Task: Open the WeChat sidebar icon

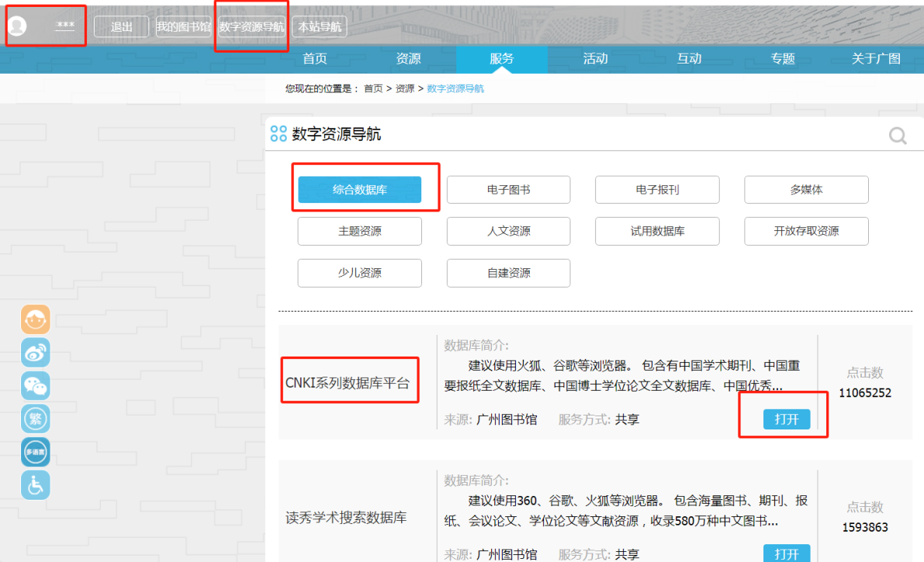Action: point(36,385)
